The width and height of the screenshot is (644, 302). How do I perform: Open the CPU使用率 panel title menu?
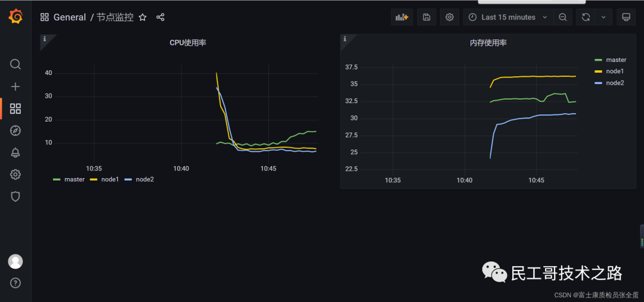(x=188, y=43)
